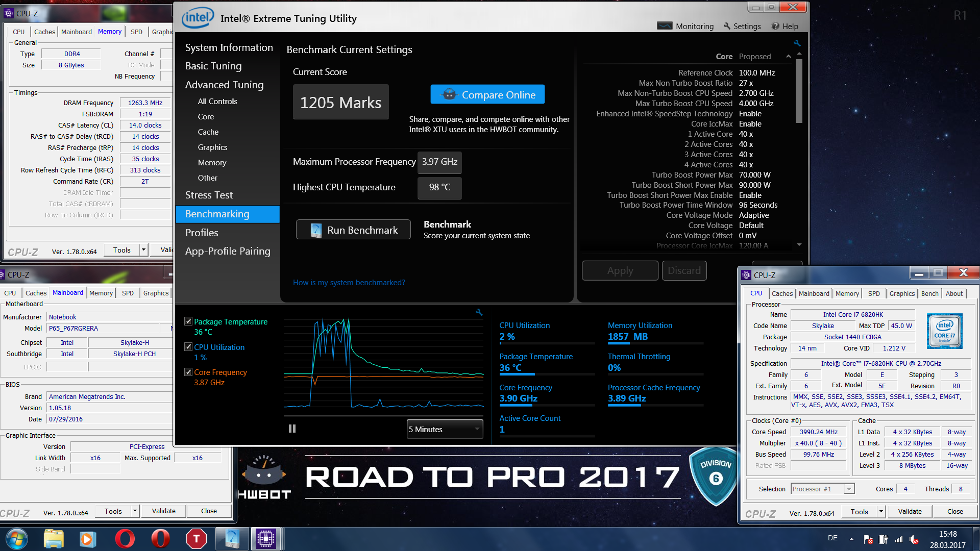
Task: Open System Information in the XTU sidebar
Action: [229, 47]
